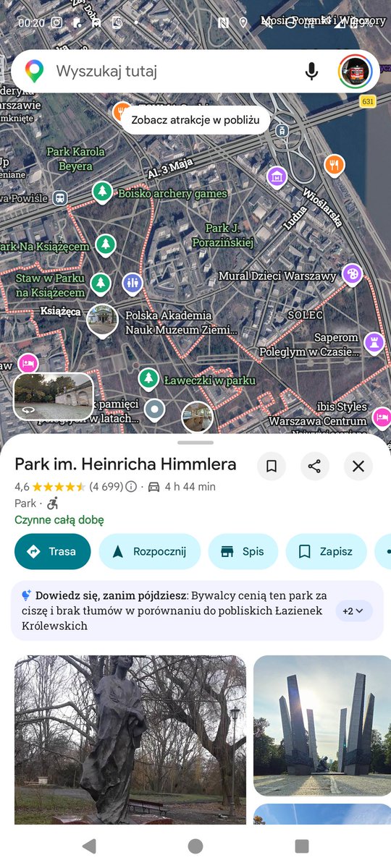The width and height of the screenshot is (391, 868).
Task: Open the Street View preview thumbnail
Action: pos(53,396)
